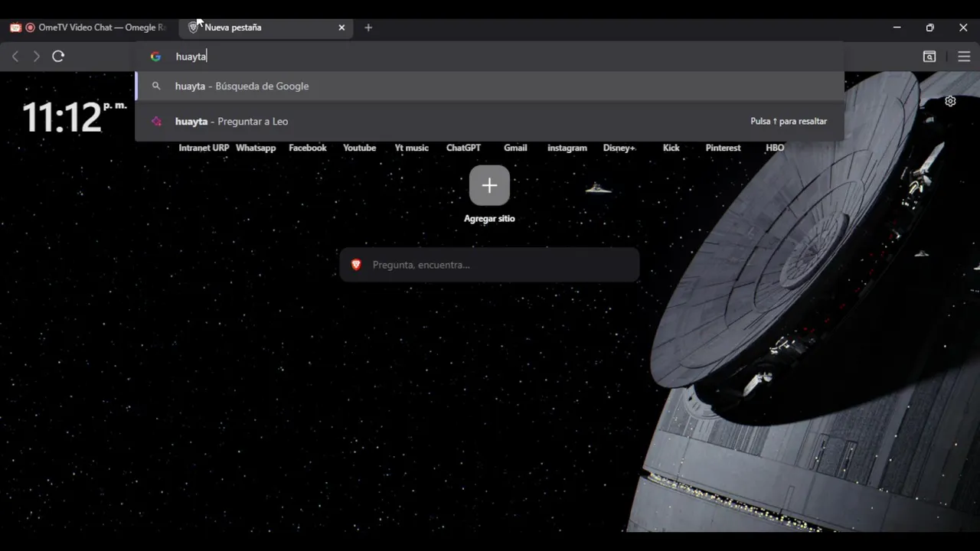Click the recording indicator on OmeTV tab

click(30, 28)
